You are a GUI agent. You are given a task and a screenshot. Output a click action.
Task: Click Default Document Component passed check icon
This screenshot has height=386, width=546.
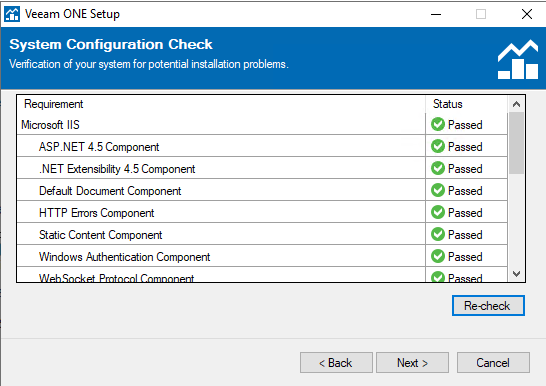(438, 190)
